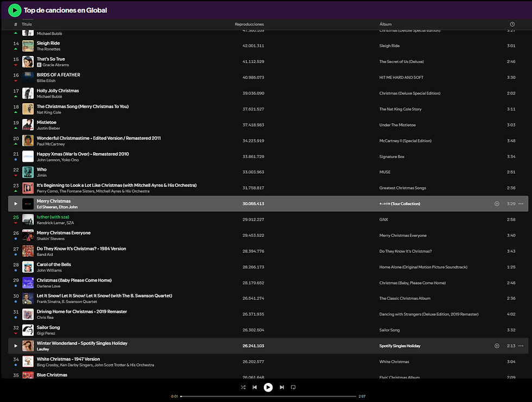Open the album The Secret of Us (Deluxe)
The height and width of the screenshot is (402, 532).
(x=402, y=61)
